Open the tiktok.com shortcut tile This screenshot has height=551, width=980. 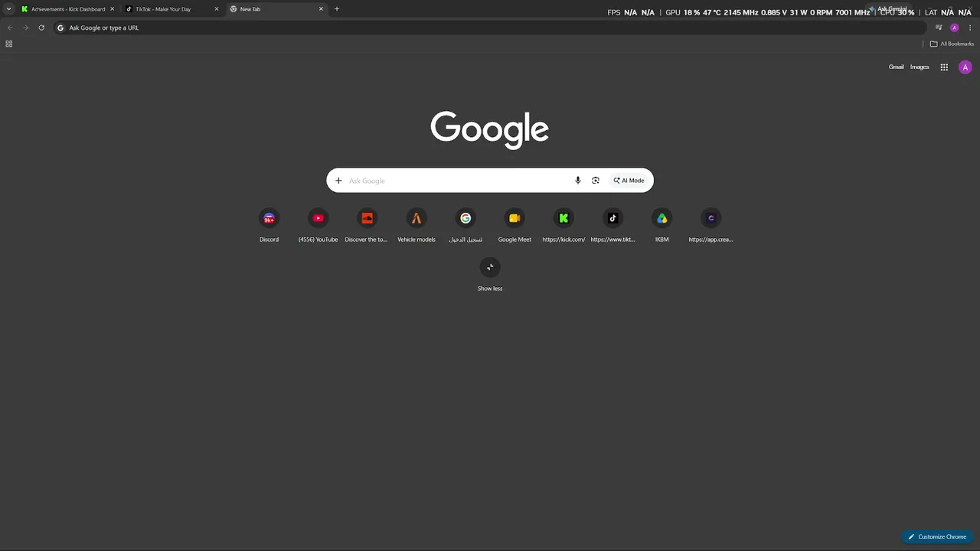[612, 227]
